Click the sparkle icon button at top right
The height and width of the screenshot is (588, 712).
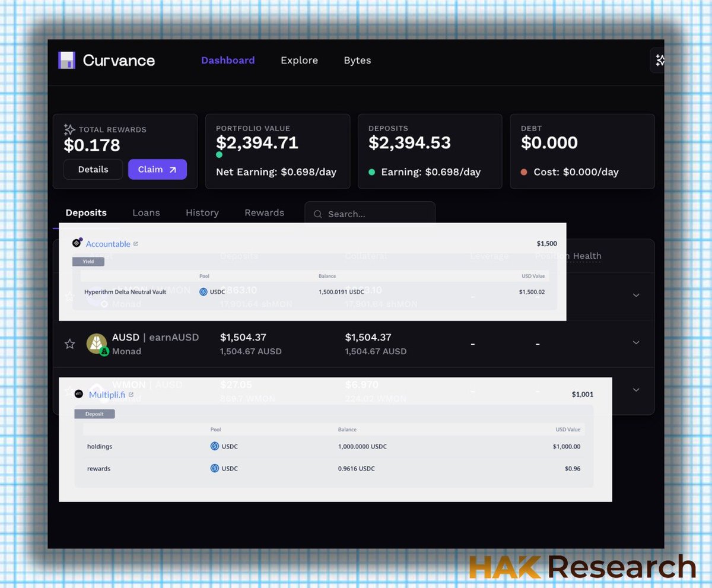(659, 60)
